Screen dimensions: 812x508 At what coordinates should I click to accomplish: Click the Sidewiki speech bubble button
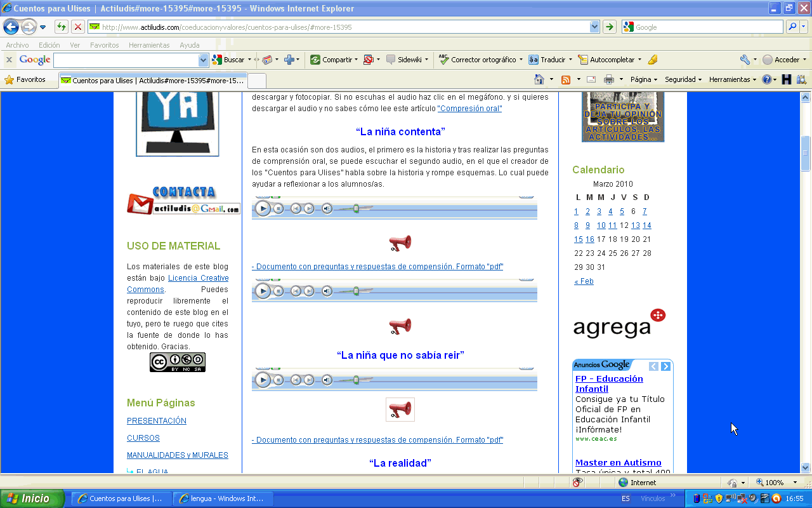point(404,60)
